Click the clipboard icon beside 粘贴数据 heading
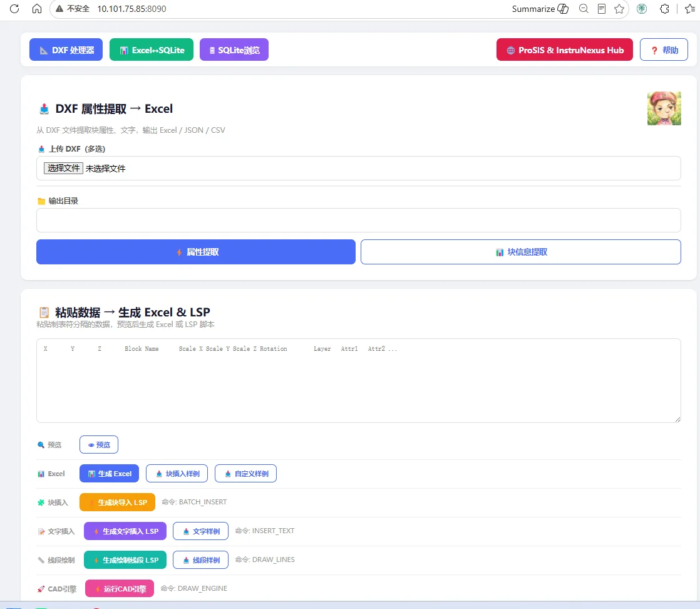700x609 pixels. coord(44,312)
